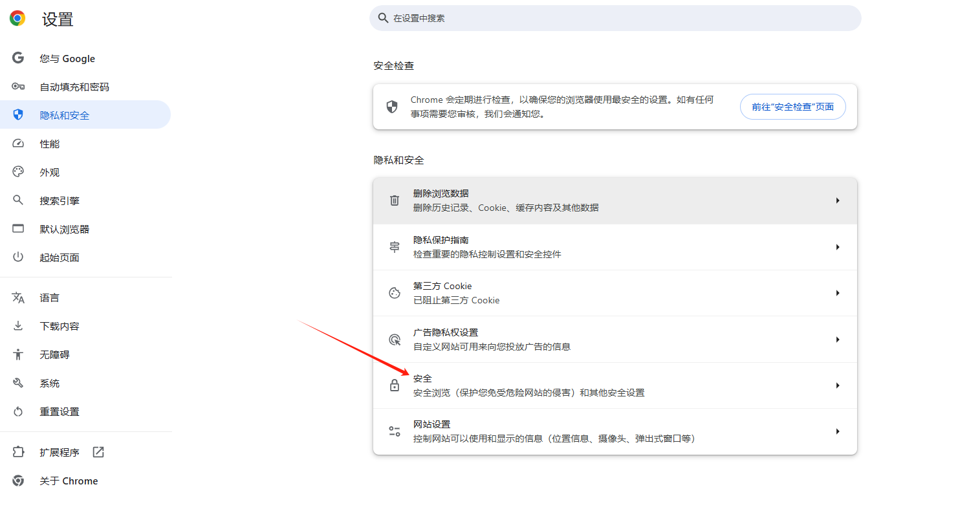980x531 pixels.
Task: Expand 删除浏览数据 using its arrow
Action: pos(838,200)
